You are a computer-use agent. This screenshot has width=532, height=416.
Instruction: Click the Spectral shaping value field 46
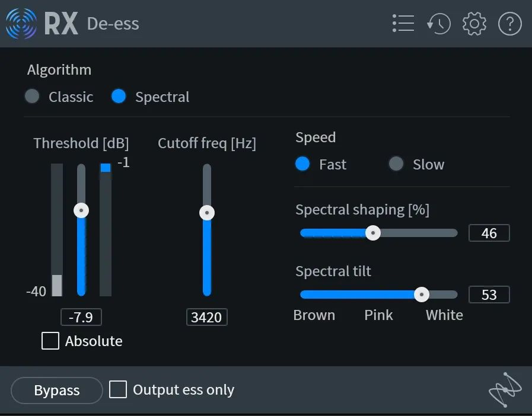(x=489, y=233)
